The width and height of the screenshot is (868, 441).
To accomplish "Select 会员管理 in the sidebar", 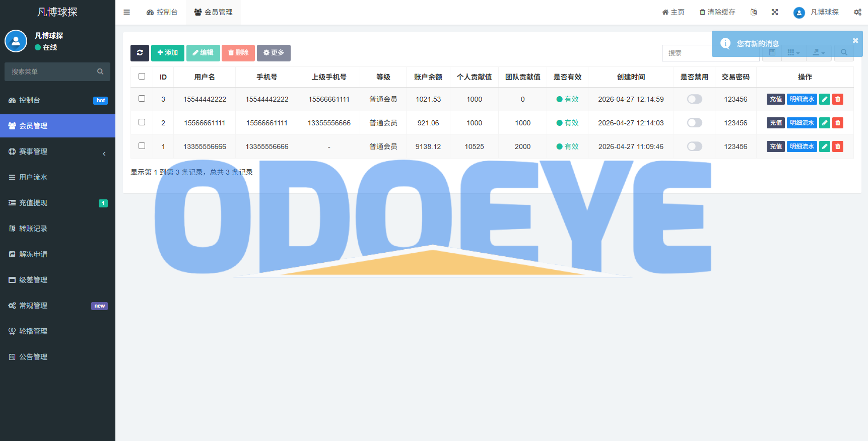I will pyautogui.click(x=57, y=126).
